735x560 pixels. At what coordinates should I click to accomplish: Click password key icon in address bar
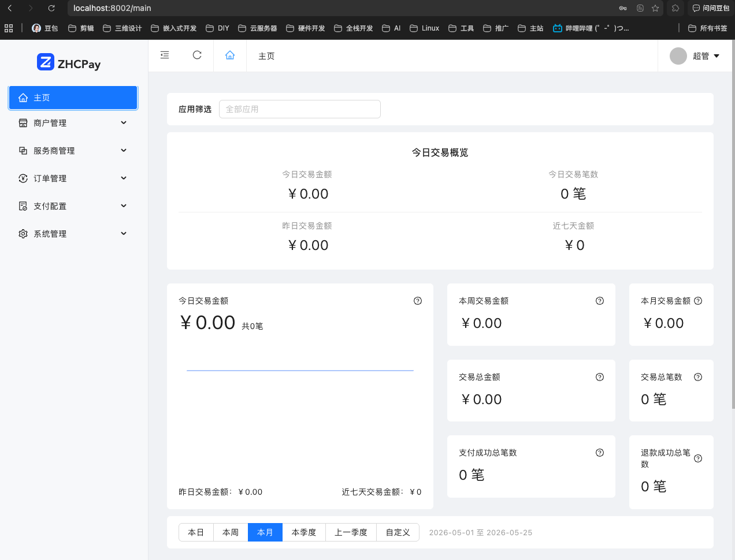click(623, 8)
